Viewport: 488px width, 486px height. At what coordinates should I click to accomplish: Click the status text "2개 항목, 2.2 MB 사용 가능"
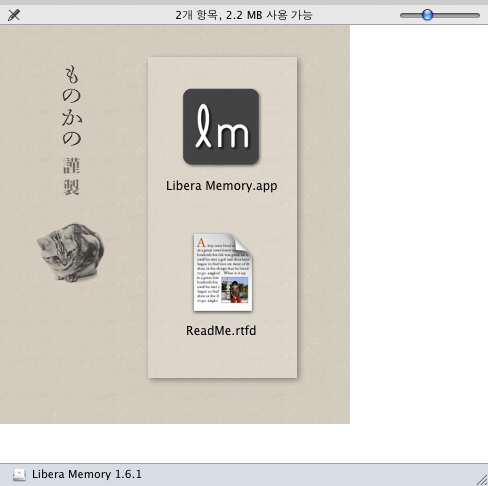(244, 15)
